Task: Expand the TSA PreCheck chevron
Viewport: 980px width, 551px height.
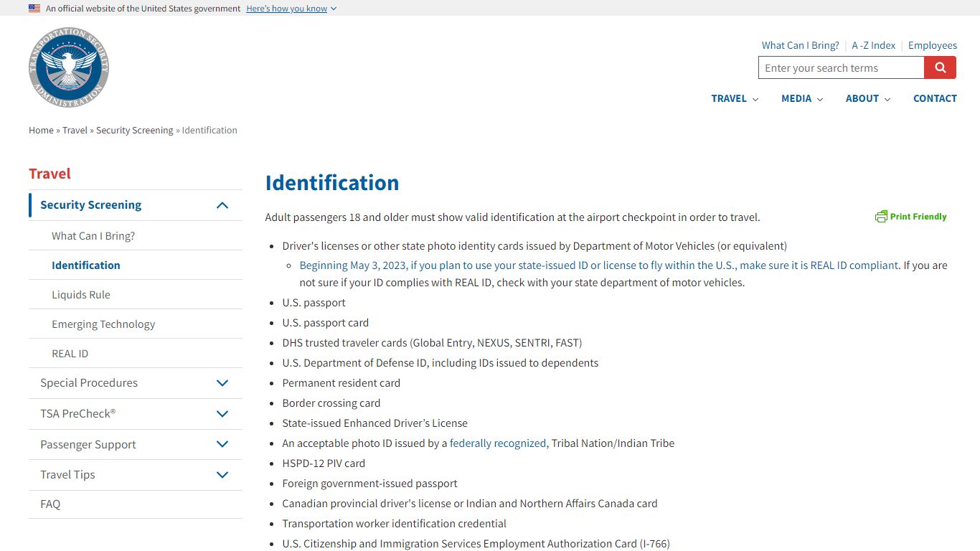Action: [222, 414]
